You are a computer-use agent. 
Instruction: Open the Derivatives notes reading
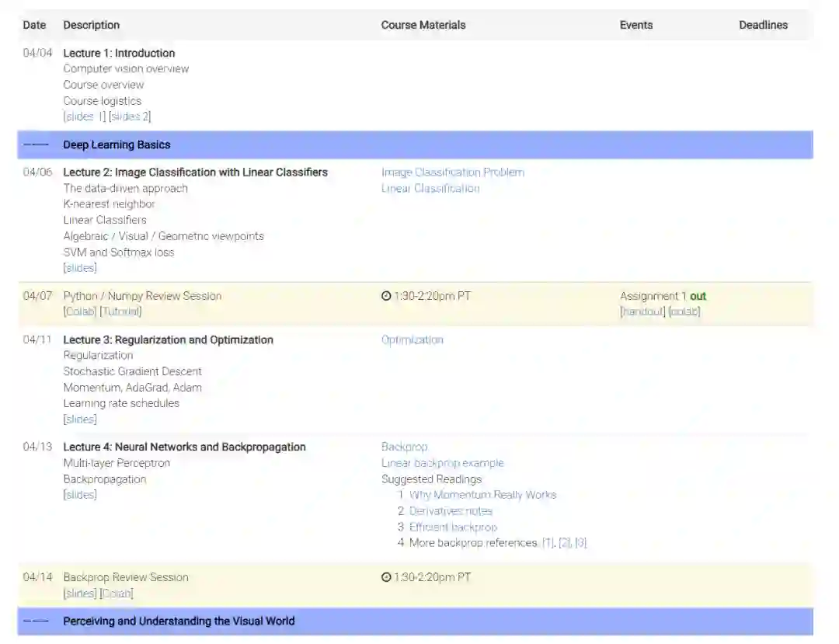pos(451,511)
